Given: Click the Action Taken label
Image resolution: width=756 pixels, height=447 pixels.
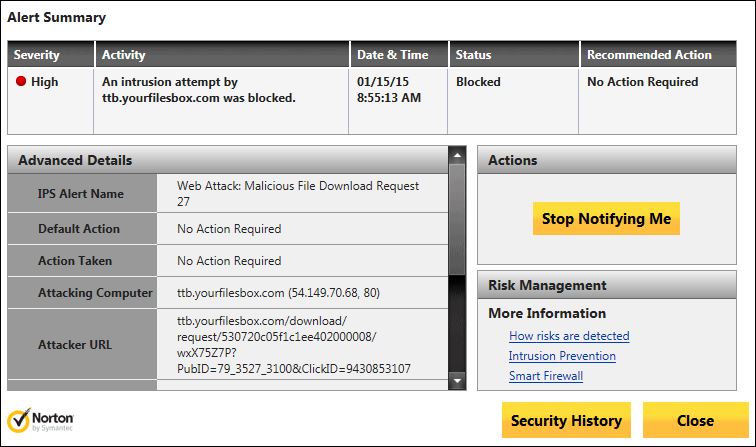Looking at the screenshot, I should (75, 261).
